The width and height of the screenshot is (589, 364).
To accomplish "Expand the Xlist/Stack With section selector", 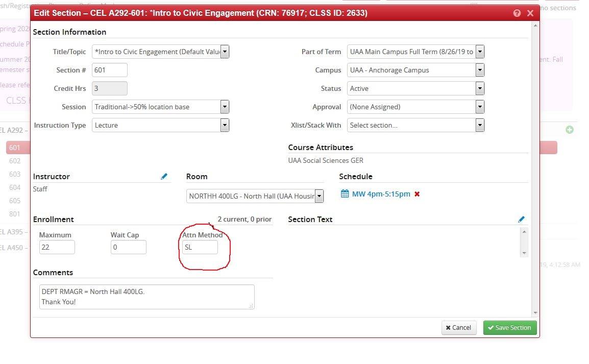I will point(479,125).
